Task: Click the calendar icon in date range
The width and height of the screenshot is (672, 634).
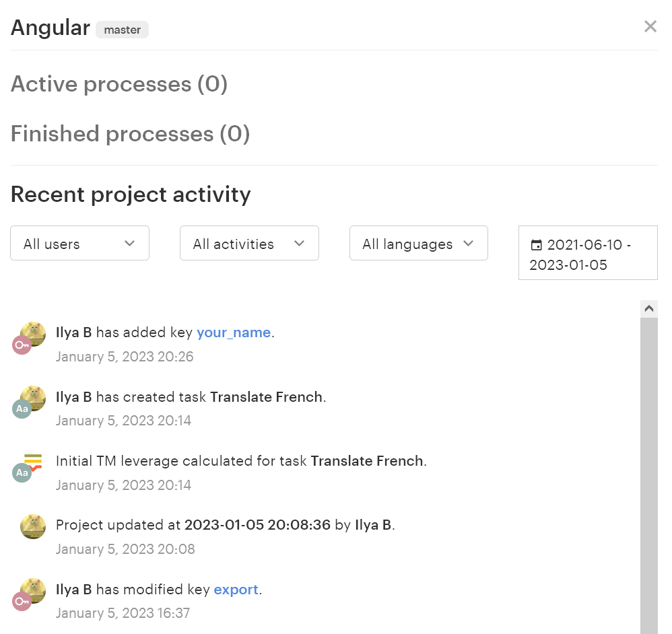Action: 537,245
